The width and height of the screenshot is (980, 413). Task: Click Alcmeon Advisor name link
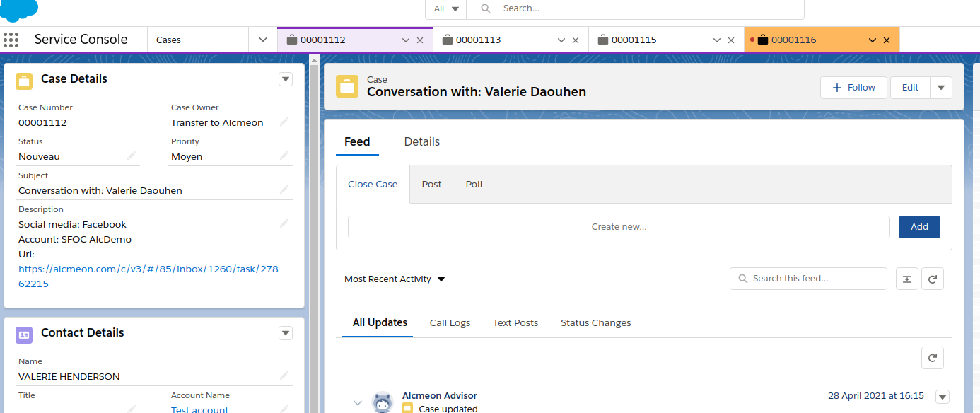[x=439, y=395]
